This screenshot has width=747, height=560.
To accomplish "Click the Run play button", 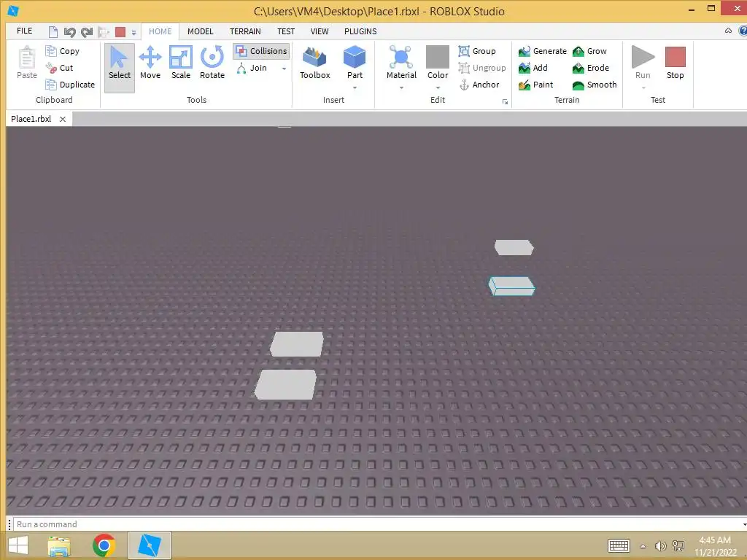I will (643, 57).
